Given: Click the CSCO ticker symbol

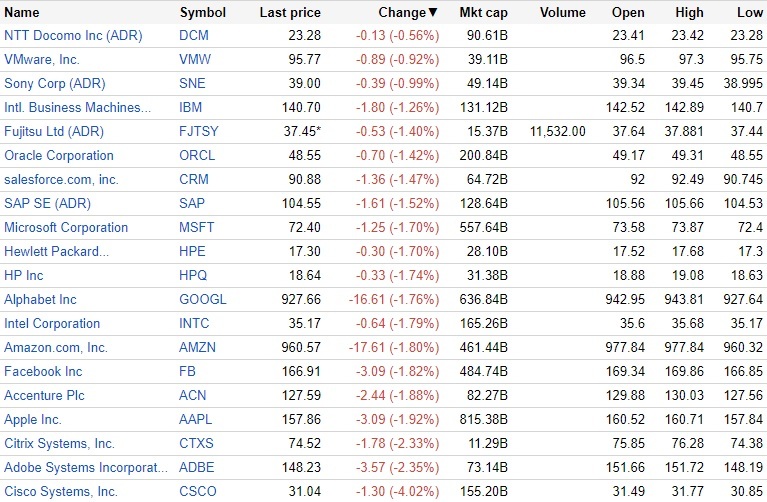Looking at the screenshot, I should (x=198, y=492).
